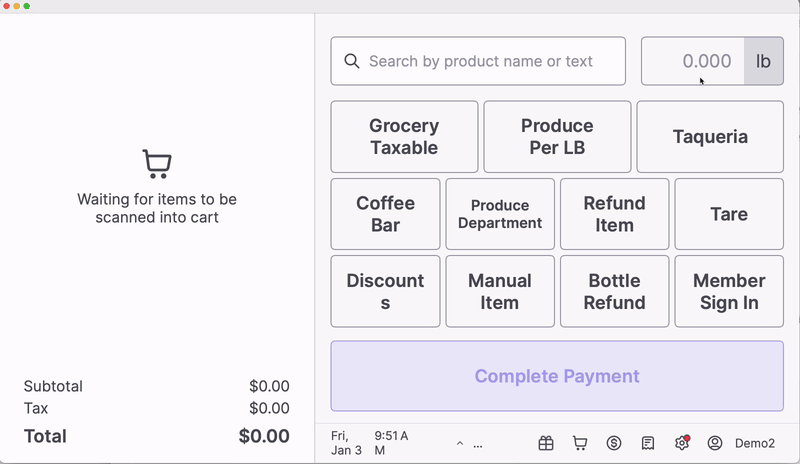Click the dollar sign coin icon
The width and height of the screenshot is (800, 464).
[x=614, y=443]
